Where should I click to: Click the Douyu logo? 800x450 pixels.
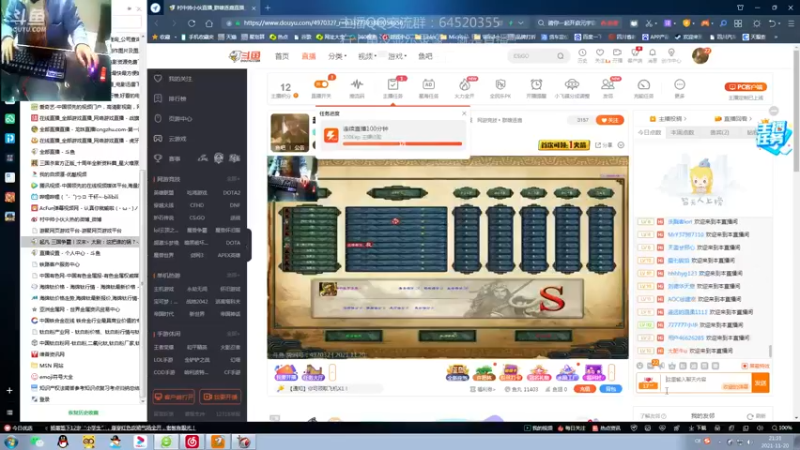245,56
